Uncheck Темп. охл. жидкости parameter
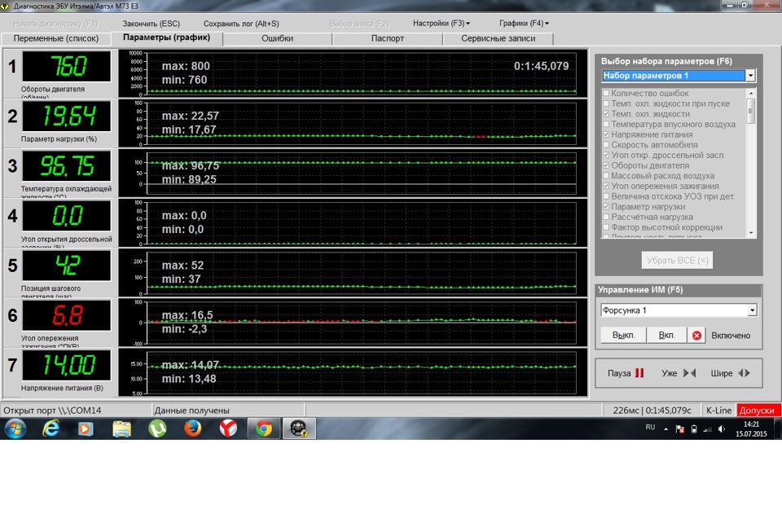Screen dimensions: 782x532 tap(606, 114)
